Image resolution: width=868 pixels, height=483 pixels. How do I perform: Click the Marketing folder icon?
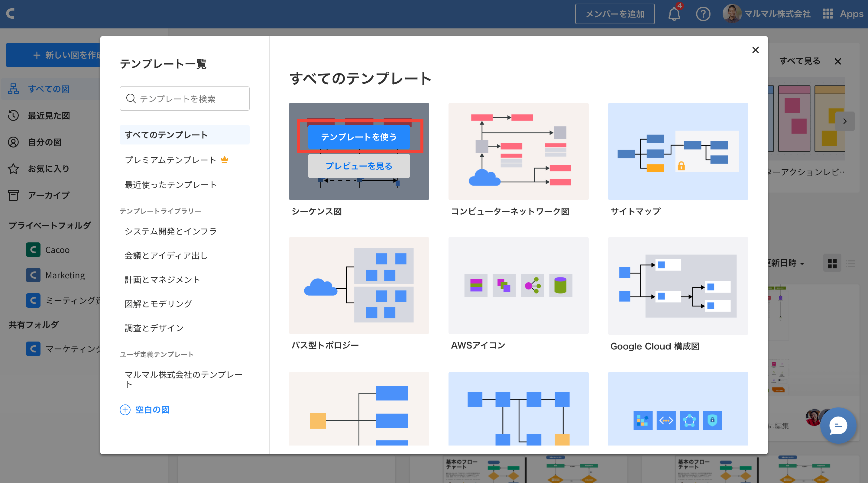[33, 275]
